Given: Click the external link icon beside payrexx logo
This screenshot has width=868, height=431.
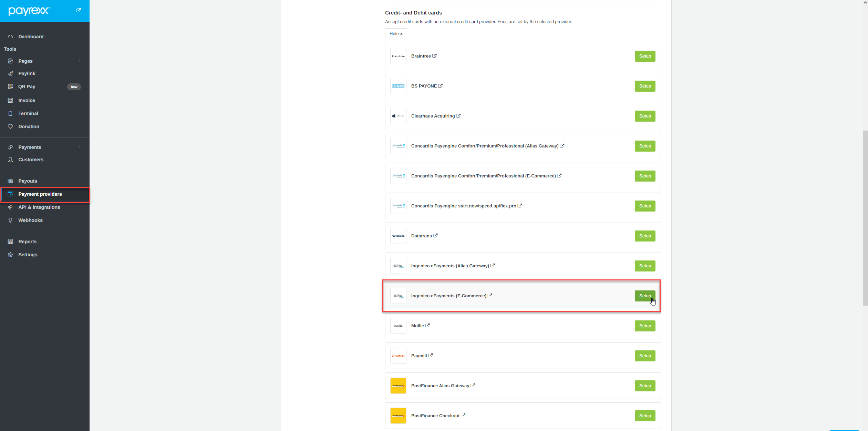Looking at the screenshot, I should pyautogui.click(x=79, y=10).
